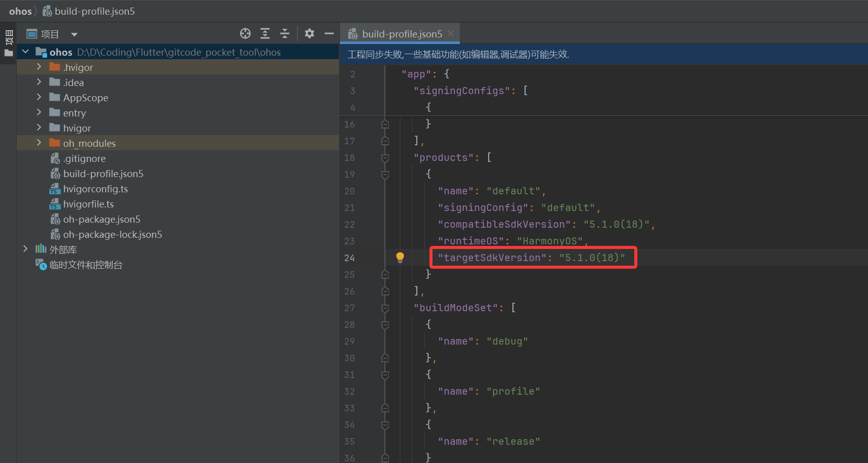868x463 pixels.
Task: Toggle code fold marker on line 19
Action: [385, 174]
